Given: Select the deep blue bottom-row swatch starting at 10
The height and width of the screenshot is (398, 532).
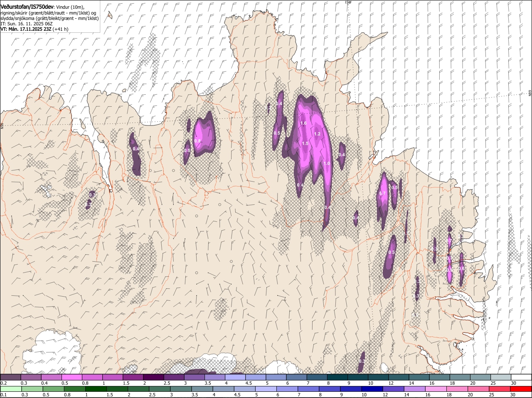Looking at the screenshot, I should [x=372, y=389].
